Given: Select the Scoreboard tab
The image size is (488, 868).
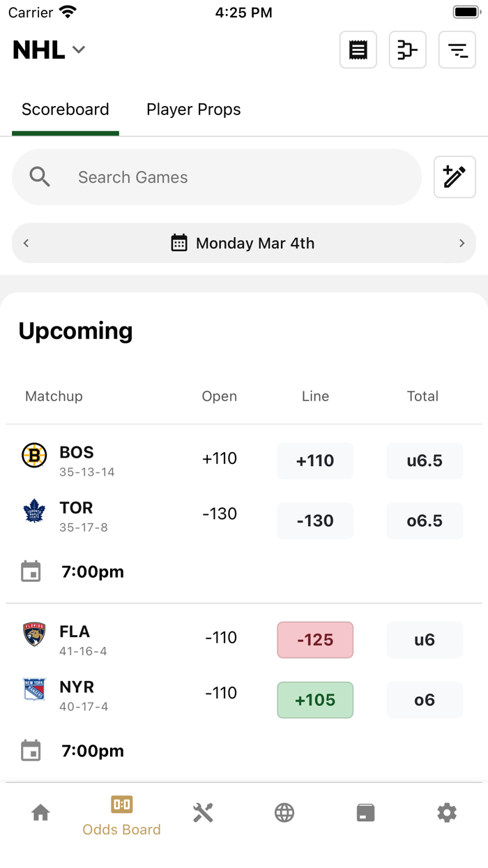Looking at the screenshot, I should [x=66, y=110].
